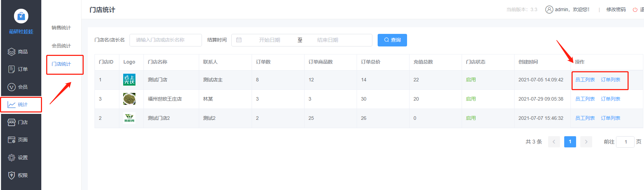Screen dimensions: 644x190
Task: Click the 订单 document icon
Action: 12,69
